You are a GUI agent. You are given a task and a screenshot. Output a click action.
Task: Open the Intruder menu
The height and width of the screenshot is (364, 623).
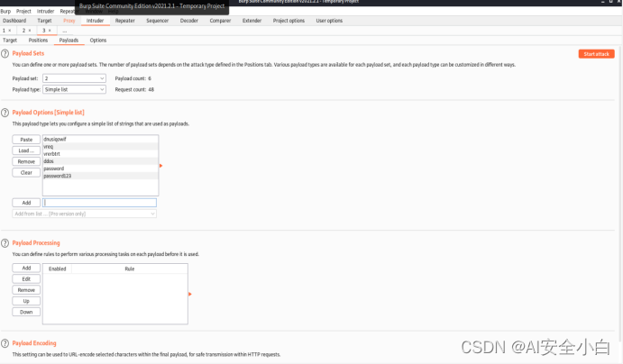[x=45, y=11]
